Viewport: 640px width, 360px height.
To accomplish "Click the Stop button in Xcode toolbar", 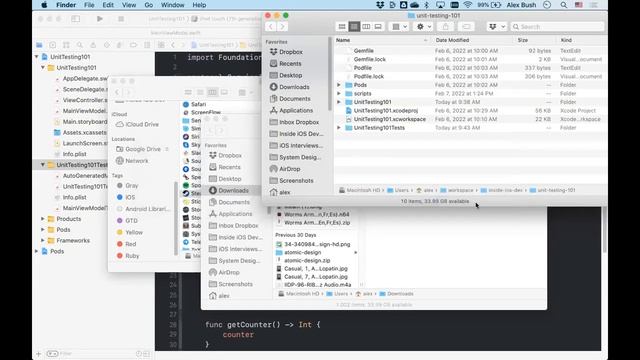I will [x=121, y=19].
